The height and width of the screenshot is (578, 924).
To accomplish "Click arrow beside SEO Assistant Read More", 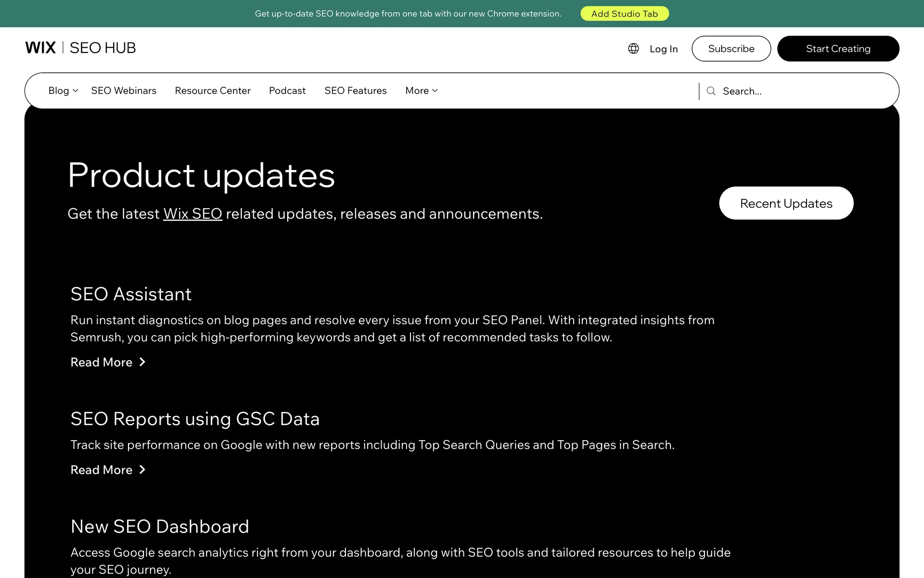I will pyautogui.click(x=142, y=362).
